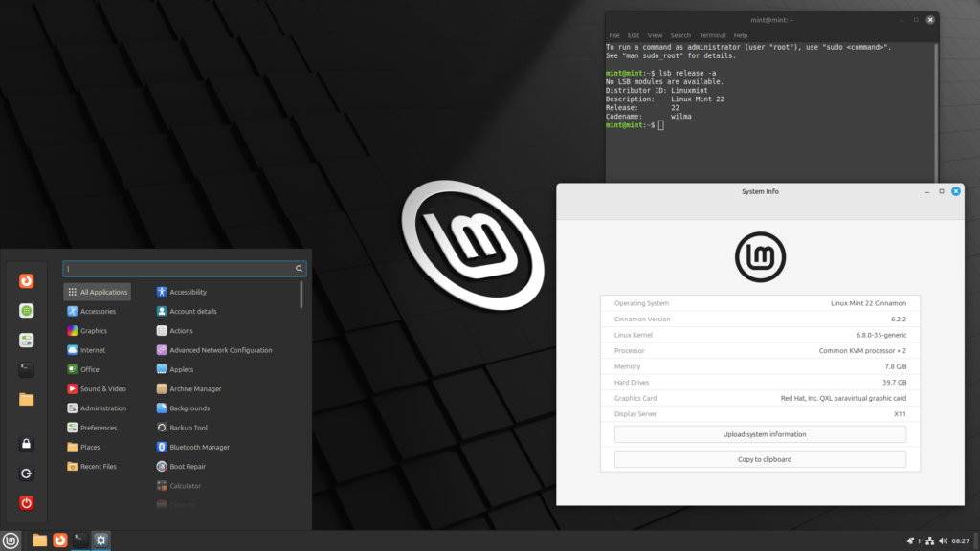Image resolution: width=980 pixels, height=551 pixels.
Task: Click the application search field
Action: tap(182, 269)
